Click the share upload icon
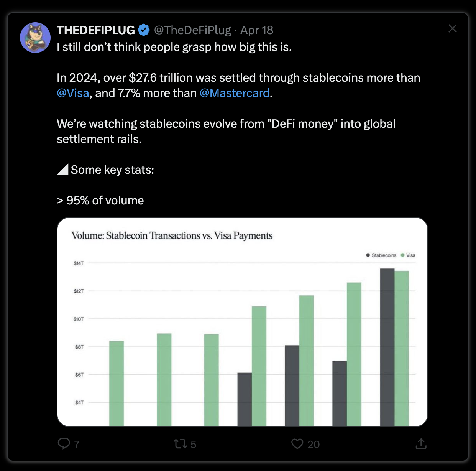This screenshot has width=476, height=471. [421, 444]
